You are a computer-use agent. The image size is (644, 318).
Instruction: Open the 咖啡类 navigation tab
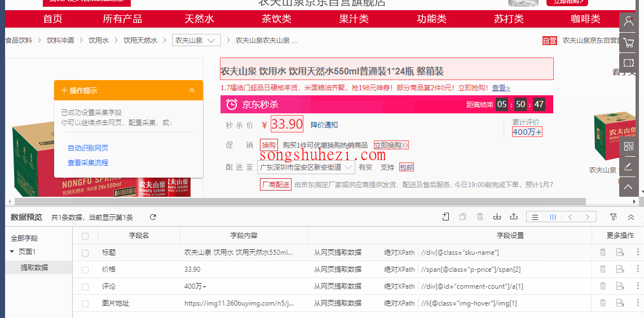pyautogui.click(x=586, y=19)
